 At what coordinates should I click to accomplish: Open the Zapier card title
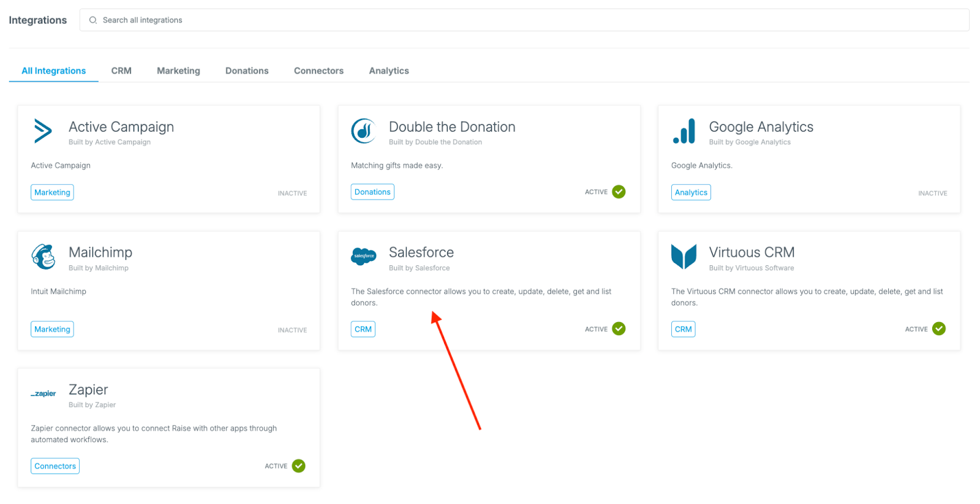pos(88,389)
